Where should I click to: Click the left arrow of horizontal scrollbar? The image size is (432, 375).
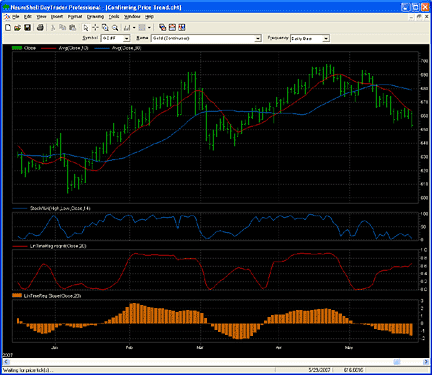[6, 362]
